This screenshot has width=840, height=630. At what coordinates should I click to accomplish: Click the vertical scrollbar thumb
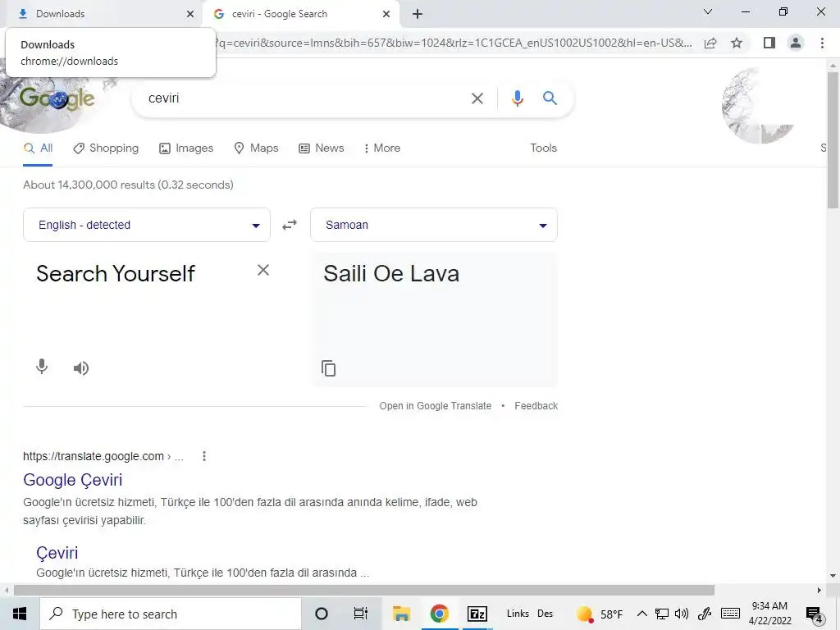[x=833, y=139]
